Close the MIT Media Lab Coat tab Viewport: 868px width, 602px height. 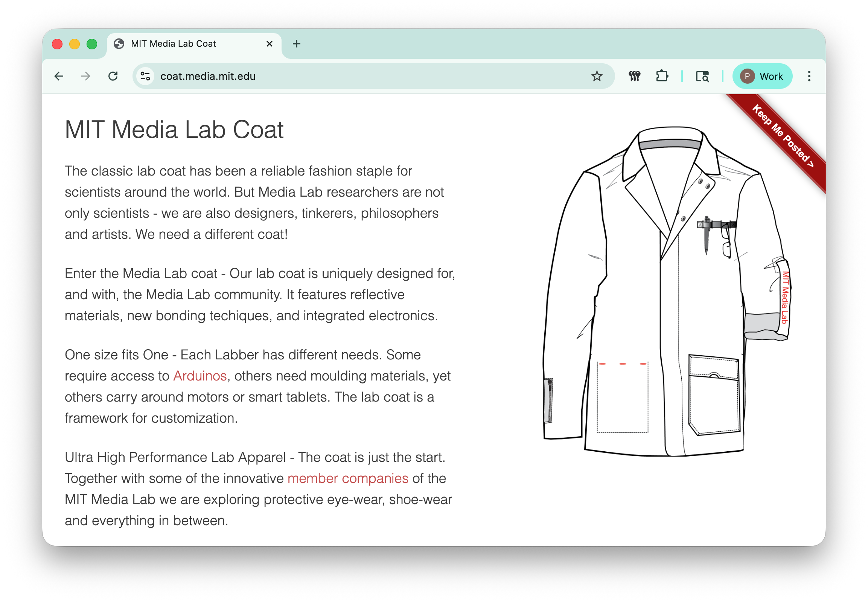pyautogui.click(x=269, y=43)
